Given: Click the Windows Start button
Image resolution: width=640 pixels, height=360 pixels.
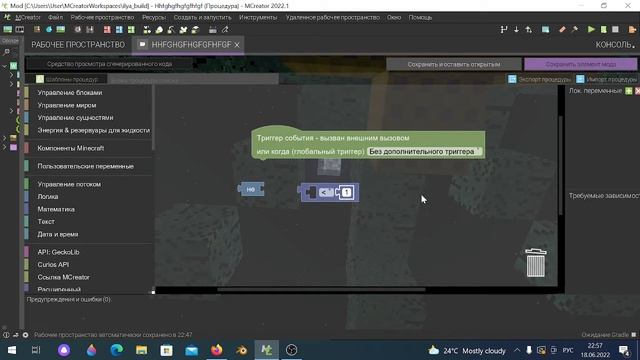Looking at the screenshot, I should click(x=12, y=350).
